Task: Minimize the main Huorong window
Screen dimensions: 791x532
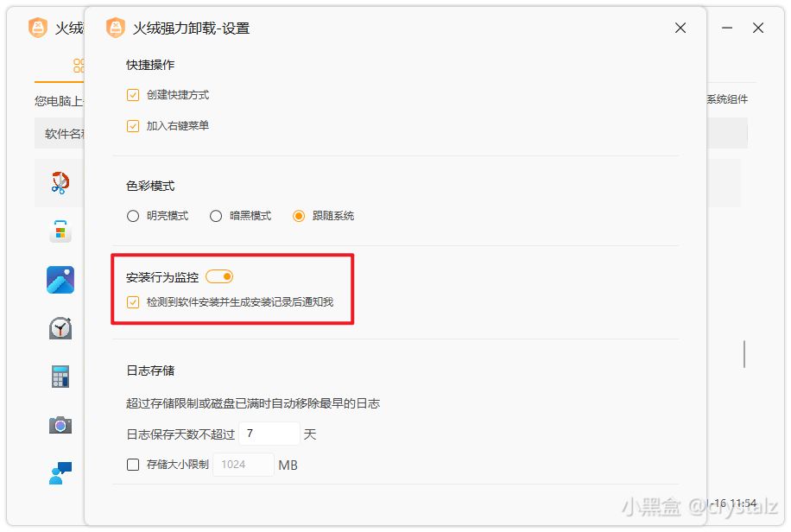Action: tap(727, 28)
